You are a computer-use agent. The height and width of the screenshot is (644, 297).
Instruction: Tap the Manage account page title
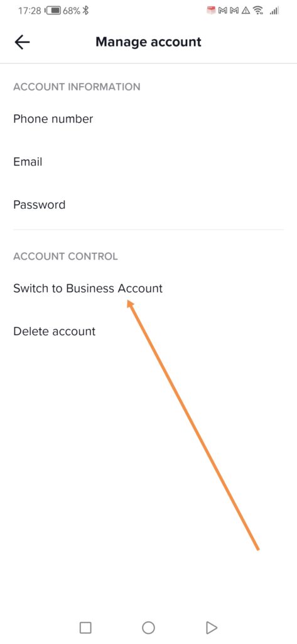click(x=148, y=42)
